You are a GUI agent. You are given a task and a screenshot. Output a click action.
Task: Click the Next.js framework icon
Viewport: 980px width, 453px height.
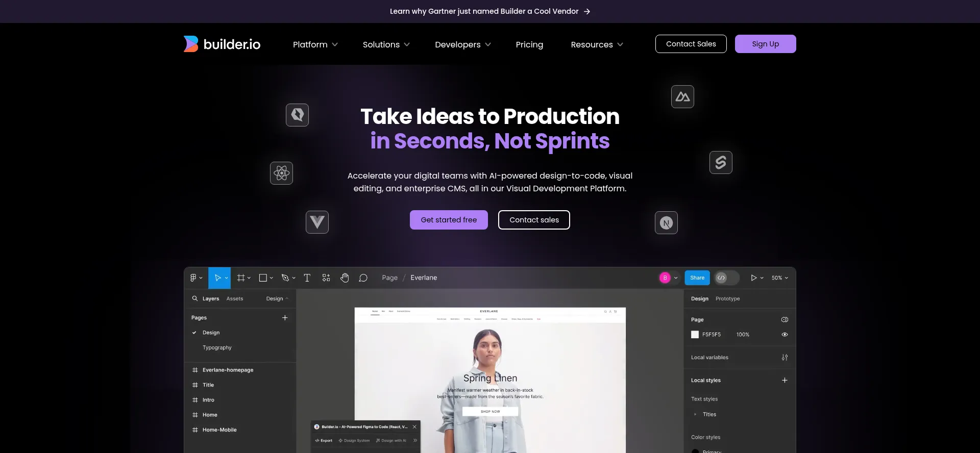click(666, 222)
